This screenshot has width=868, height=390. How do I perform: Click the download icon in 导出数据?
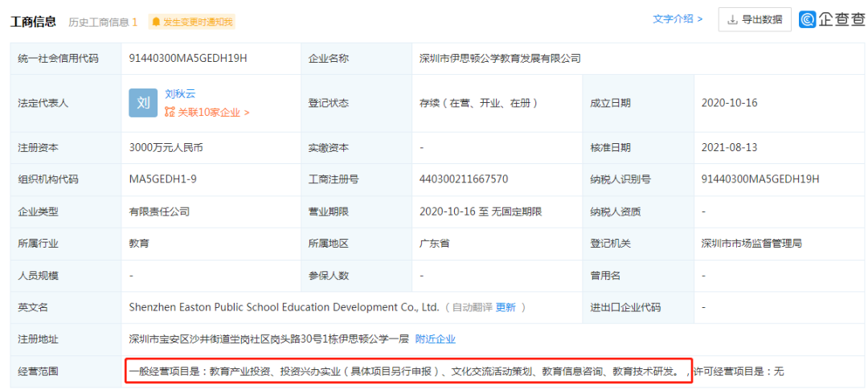pyautogui.click(x=732, y=20)
